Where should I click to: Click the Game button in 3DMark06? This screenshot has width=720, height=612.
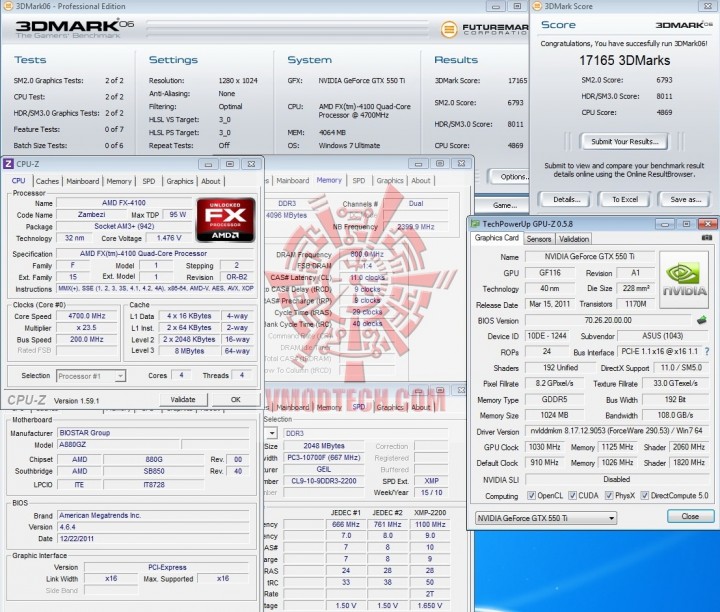(x=502, y=205)
